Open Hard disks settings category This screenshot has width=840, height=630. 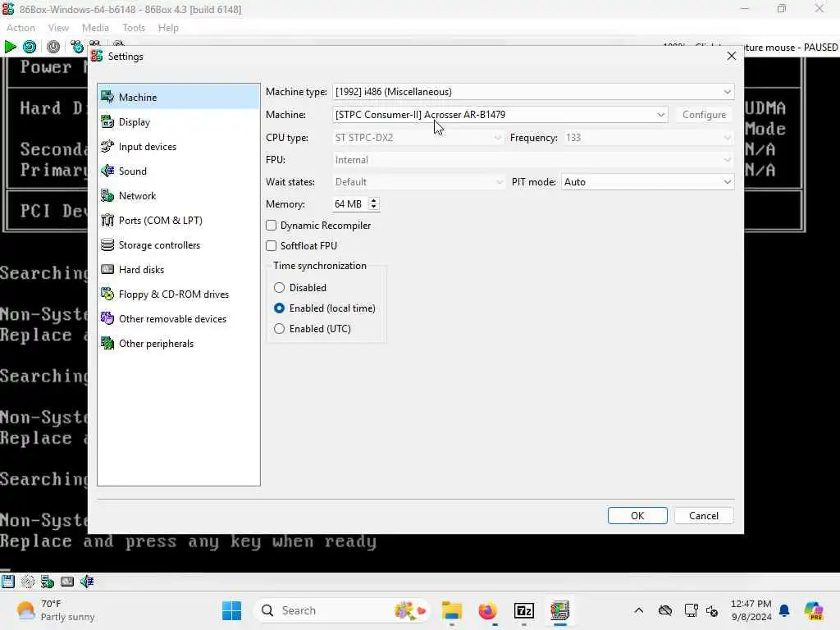coord(178,270)
